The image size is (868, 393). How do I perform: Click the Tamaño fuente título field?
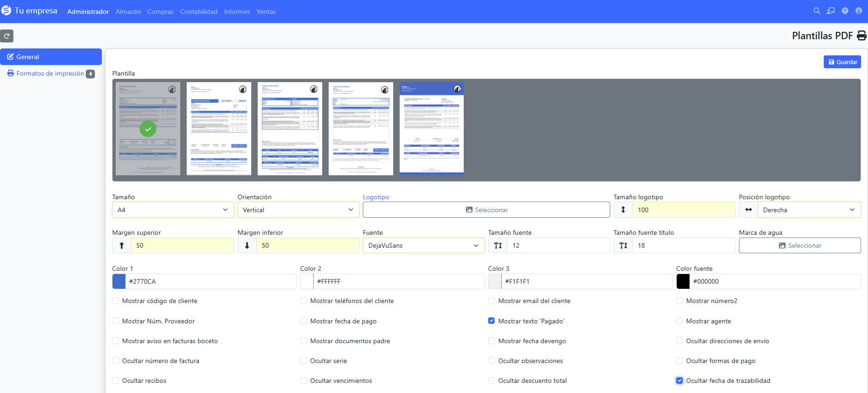[684, 245]
